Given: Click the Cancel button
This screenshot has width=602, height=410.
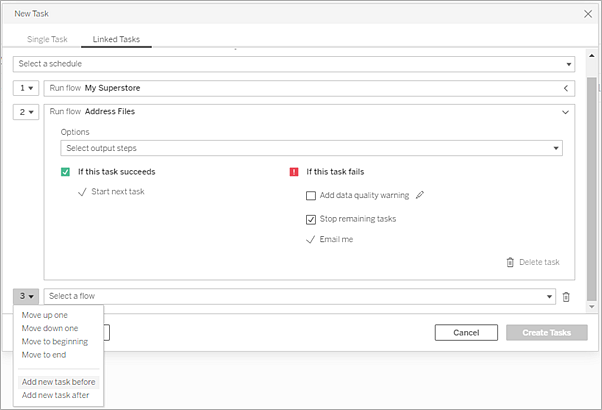Looking at the screenshot, I should click(x=466, y=332).
